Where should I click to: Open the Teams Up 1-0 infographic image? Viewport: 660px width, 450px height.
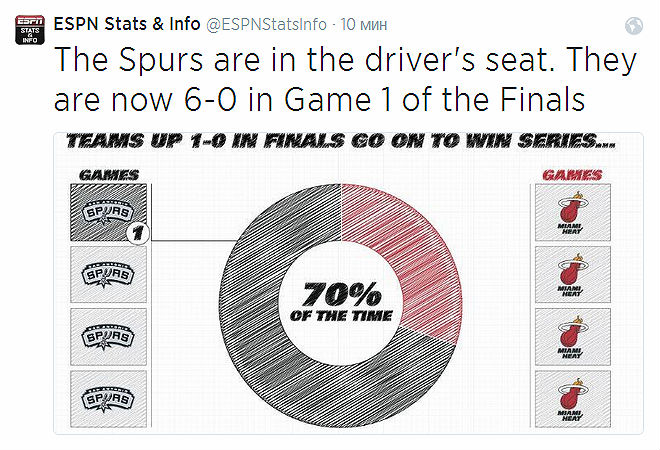pos(349,283)
